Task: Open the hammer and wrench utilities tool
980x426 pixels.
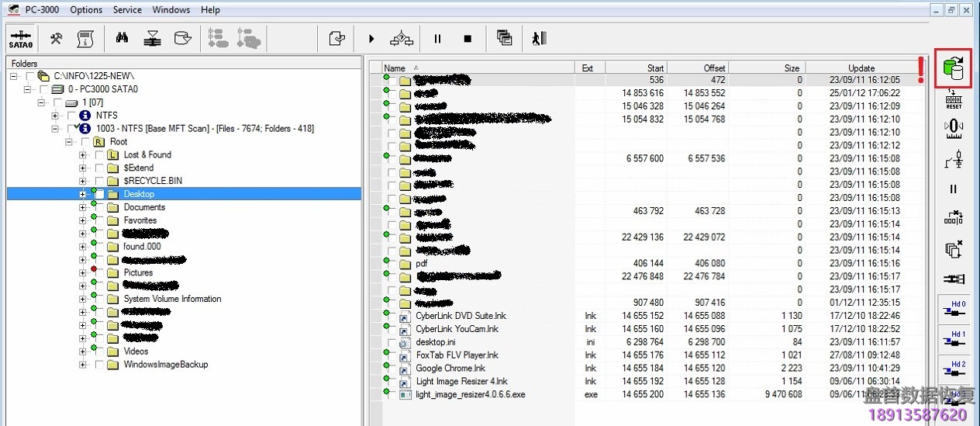Action: tap(56, 38)
